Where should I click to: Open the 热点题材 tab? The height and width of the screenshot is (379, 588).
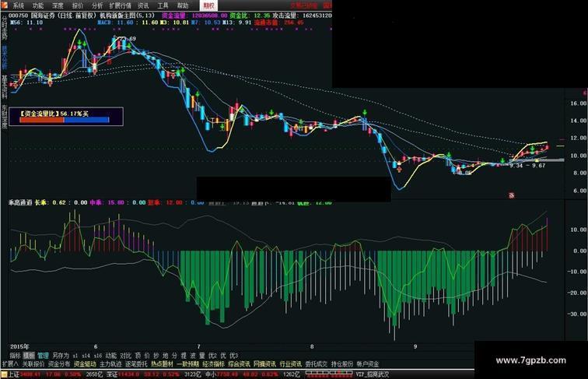[x=162, y=364]
